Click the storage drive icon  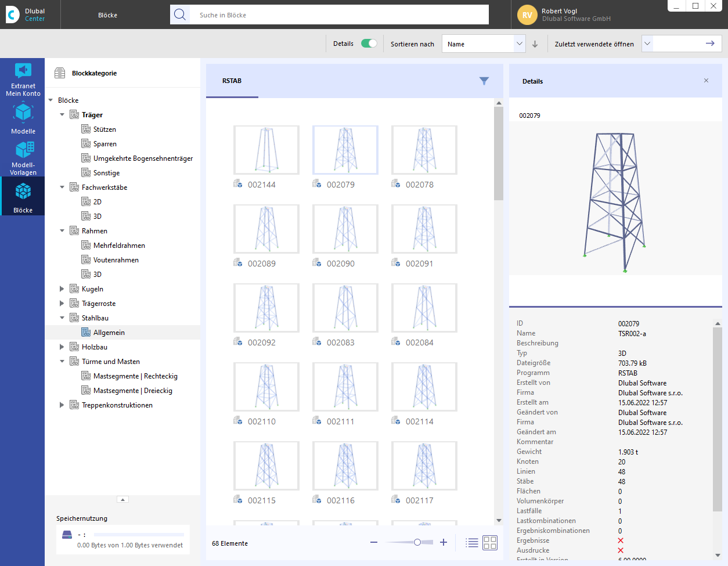pyautogui.click(x=67, y=535)
